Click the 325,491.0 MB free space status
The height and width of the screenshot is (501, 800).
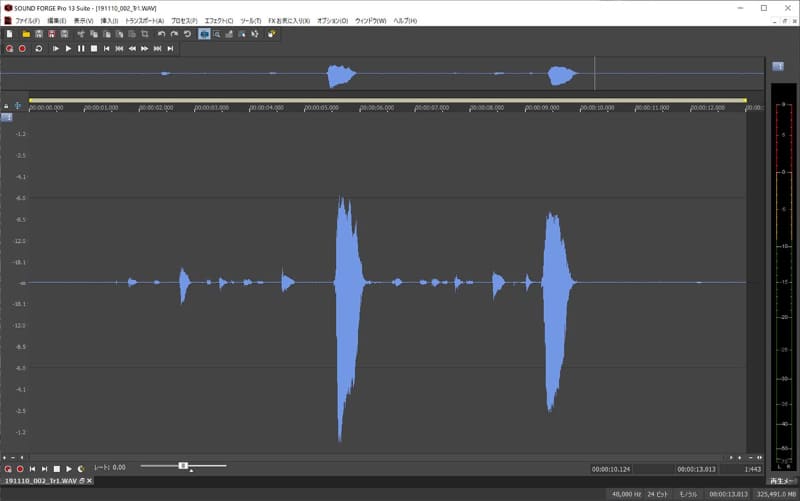(777, 494)
